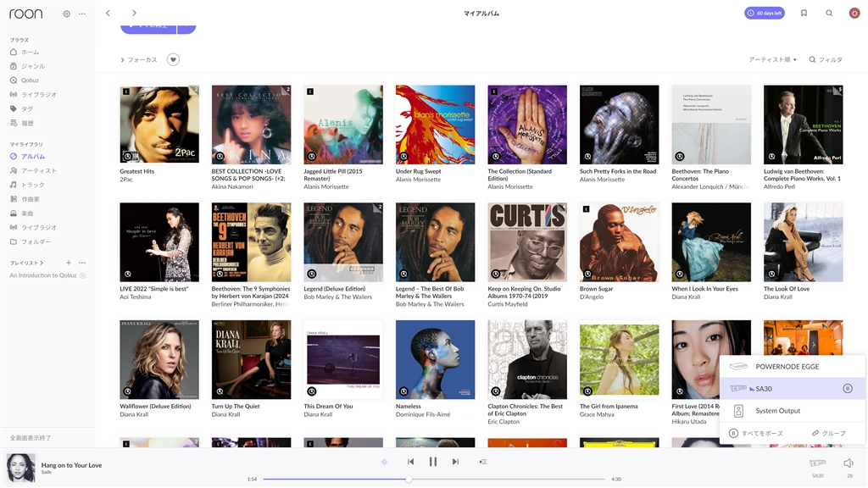
Task: Open bookmarks icon in top bar
Action: coord(804,14)
